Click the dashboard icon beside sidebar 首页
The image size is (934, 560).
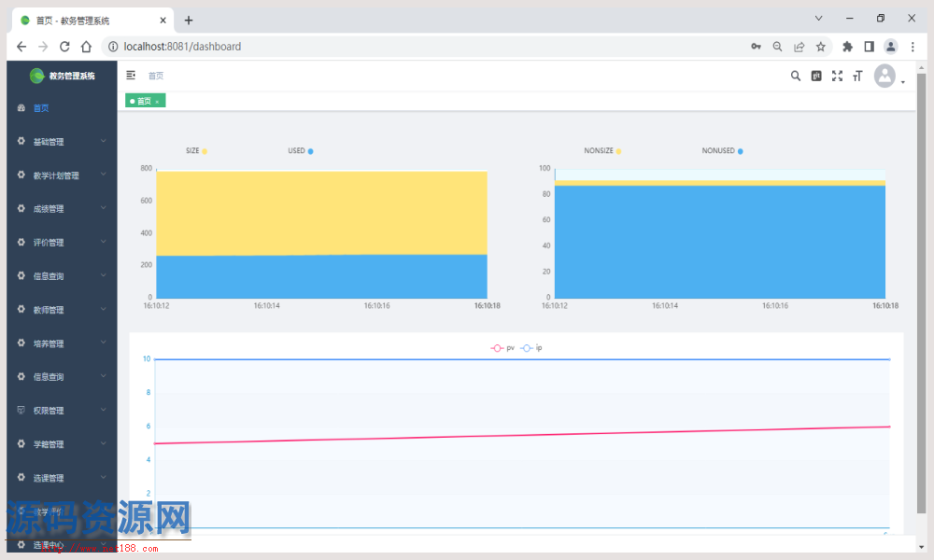[21, 107]
